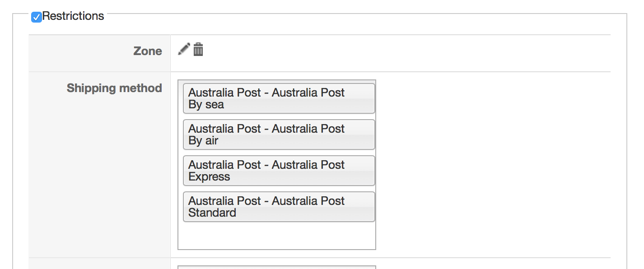Click the words "By air" in the second option
Screen dimensions: 644x269
pyautogui.click(x=203, y=141)
